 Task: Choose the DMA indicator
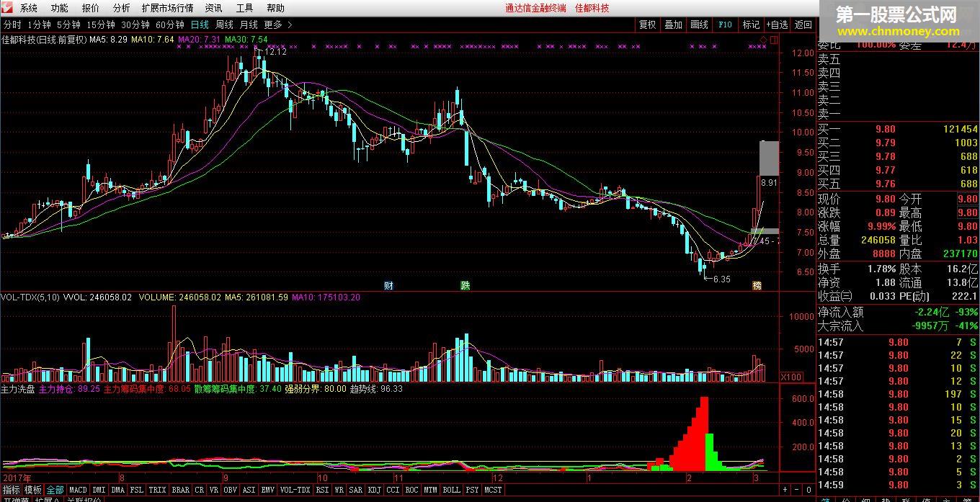tap(118, 490)
